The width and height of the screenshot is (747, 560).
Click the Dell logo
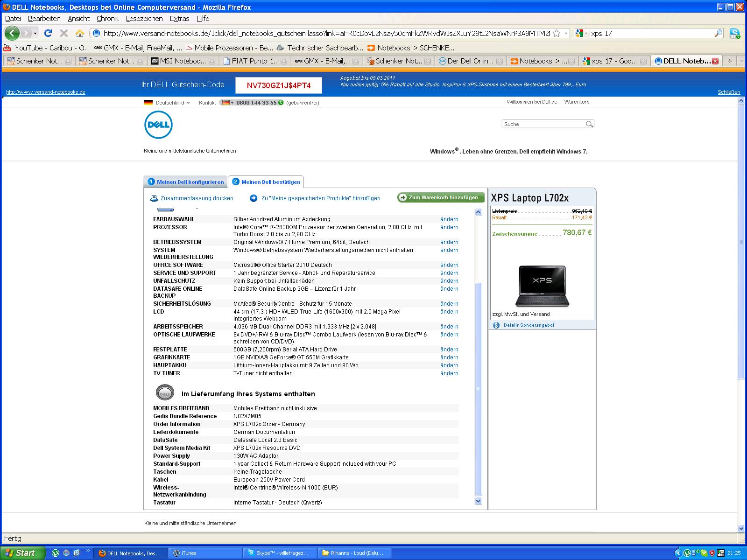158,125
